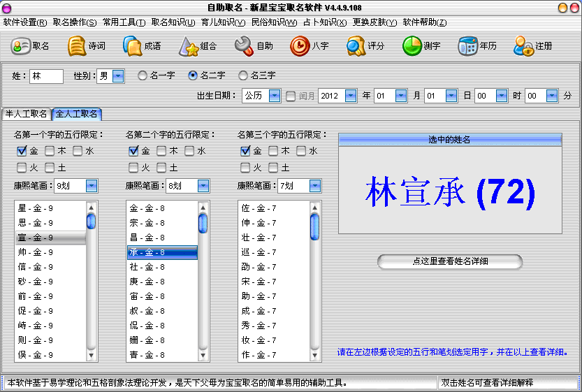Select 帅 - 金 - 9 in first list
Image resolution: width=582 pixels, height=392 pixels.
[x=50, y=252]
